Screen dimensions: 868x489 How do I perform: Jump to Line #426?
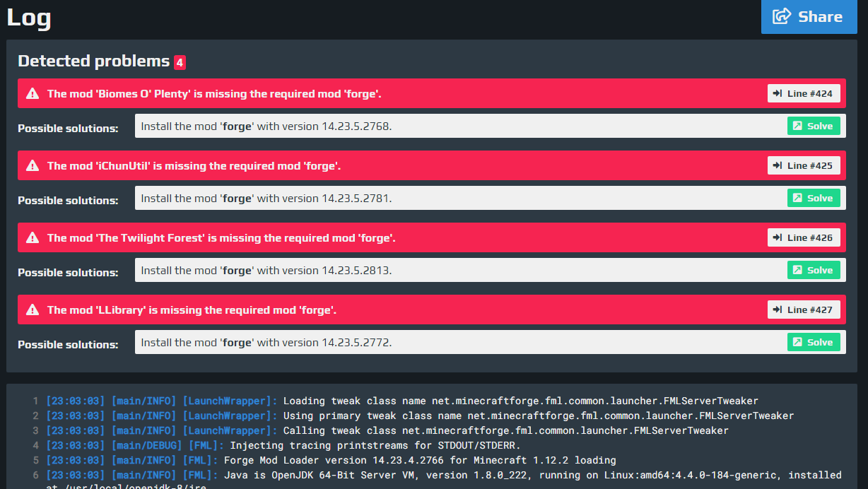pyautogui.click(x=804, y=237)
